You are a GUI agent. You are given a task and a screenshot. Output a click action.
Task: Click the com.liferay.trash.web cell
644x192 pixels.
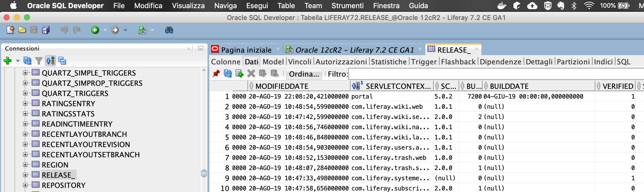[392, 158]
